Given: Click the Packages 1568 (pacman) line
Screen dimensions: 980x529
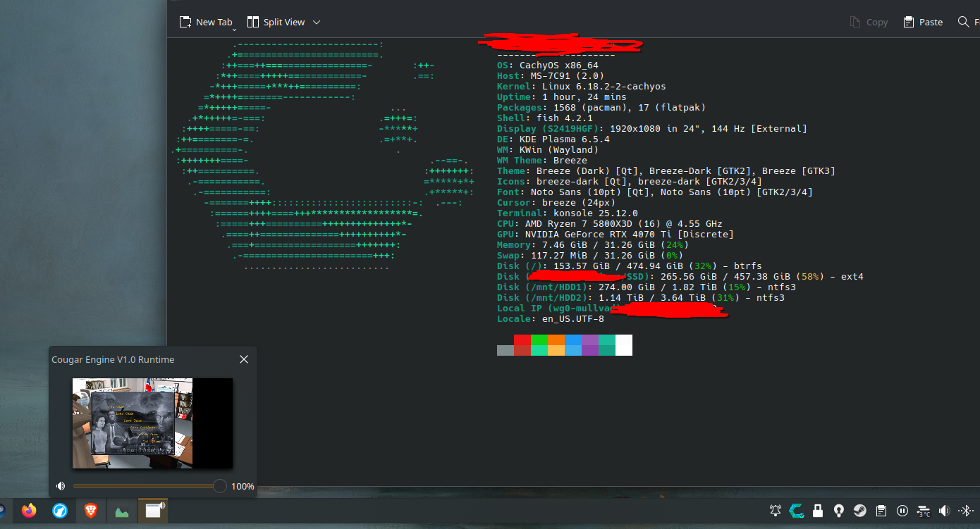Looking at the screenshot, I should click(x=601, y=108).
